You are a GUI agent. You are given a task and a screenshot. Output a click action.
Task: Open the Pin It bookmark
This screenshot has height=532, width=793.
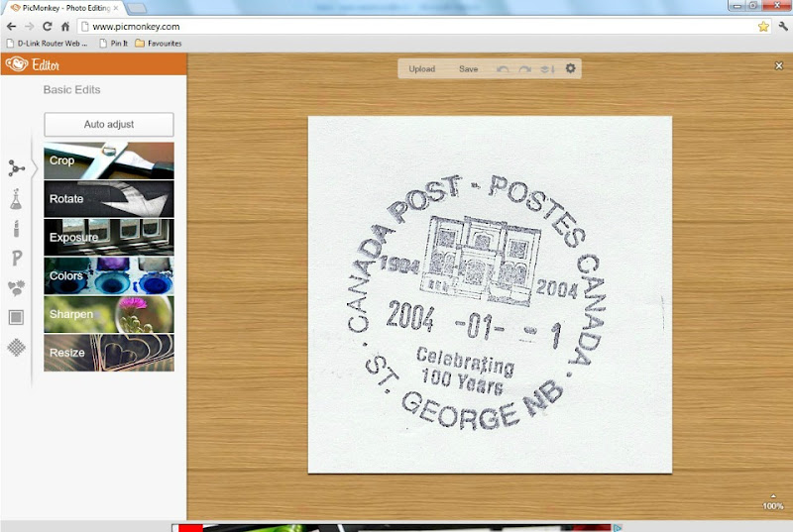point(114,44)
